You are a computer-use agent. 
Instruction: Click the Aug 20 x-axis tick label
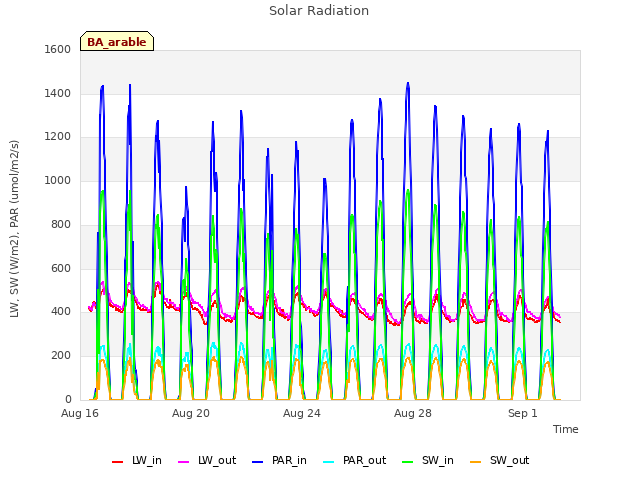[x=191, y=413]
